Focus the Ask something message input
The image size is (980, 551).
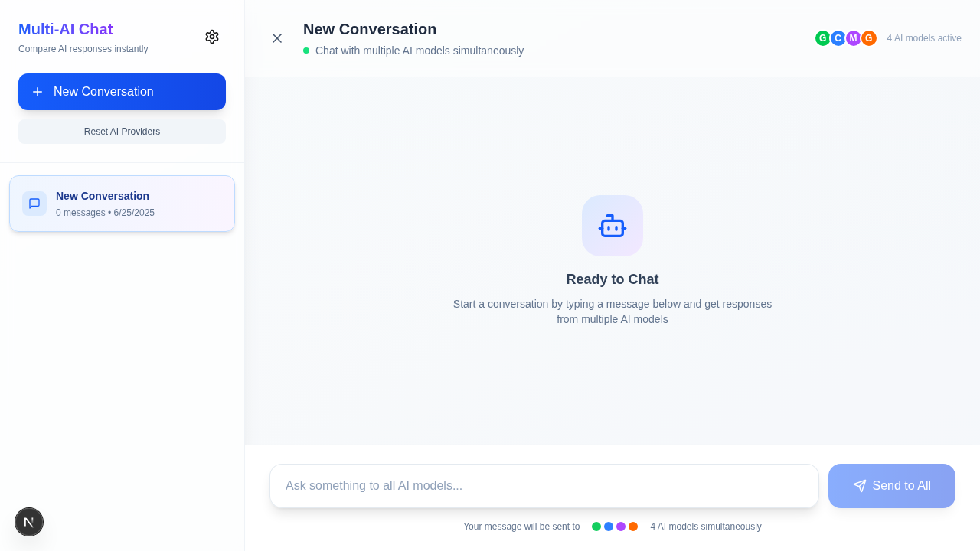(544, 486)
